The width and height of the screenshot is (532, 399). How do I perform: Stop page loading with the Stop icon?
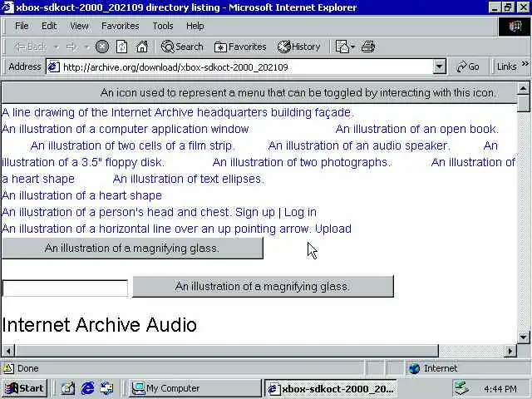coord(101,47)
